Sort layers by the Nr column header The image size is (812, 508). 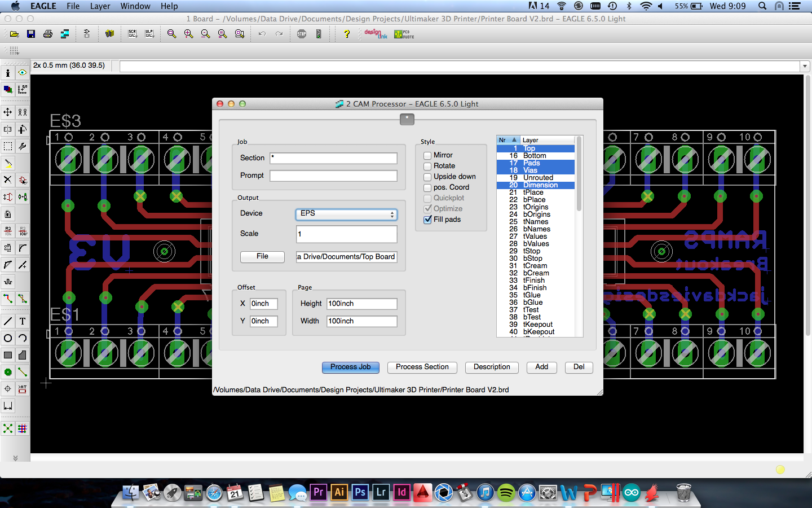pos(507,140)
